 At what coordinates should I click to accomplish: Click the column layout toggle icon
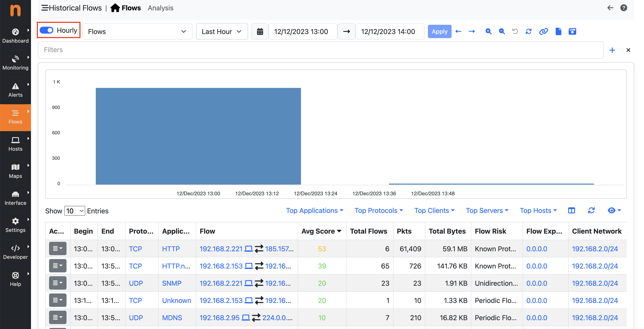[x=571, y=210]
